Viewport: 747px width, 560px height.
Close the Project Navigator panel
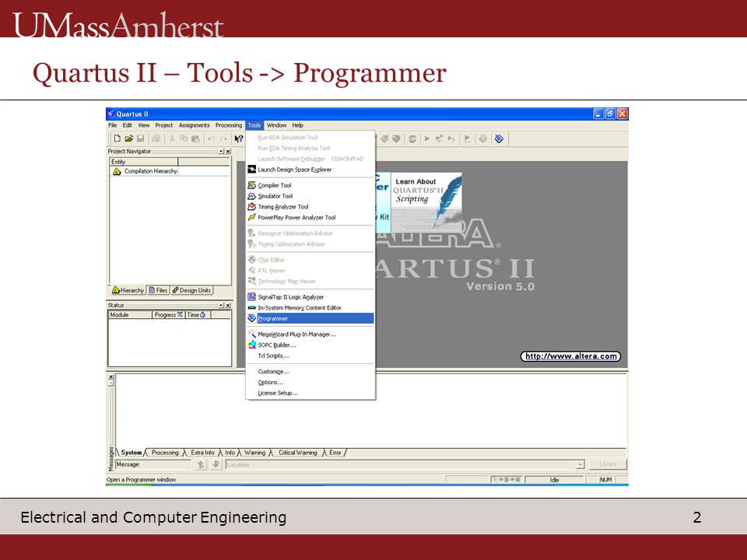[228, 152]
